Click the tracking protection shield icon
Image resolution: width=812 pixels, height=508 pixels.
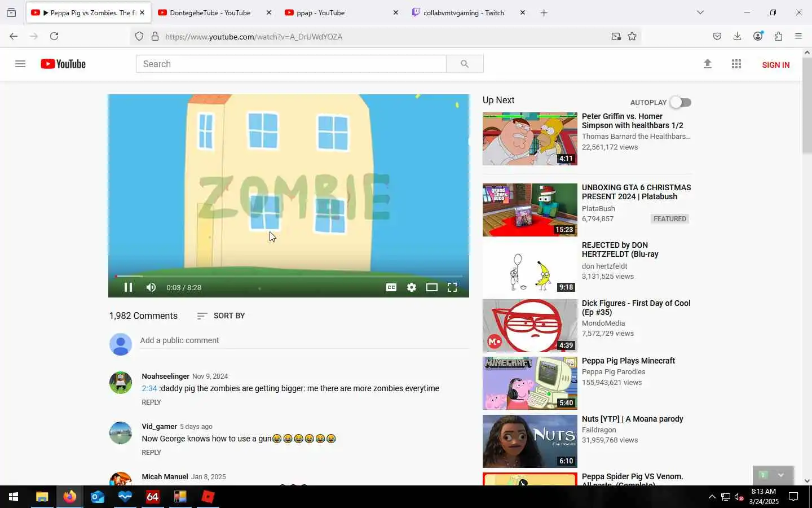(139, 37)
